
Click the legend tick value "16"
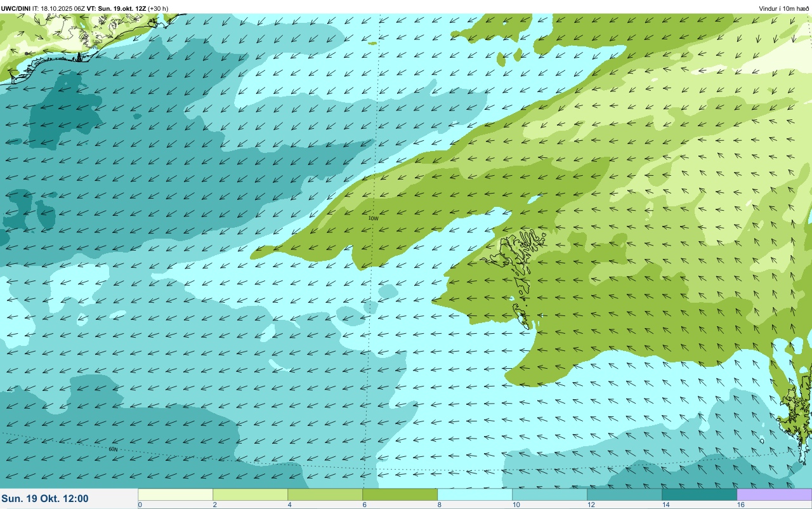click(x=740, y=505)
